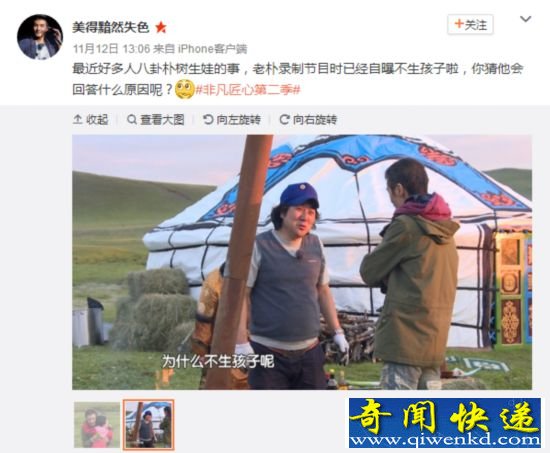Collapse the image with 收起
550x453 pixels.
point(90,120)
